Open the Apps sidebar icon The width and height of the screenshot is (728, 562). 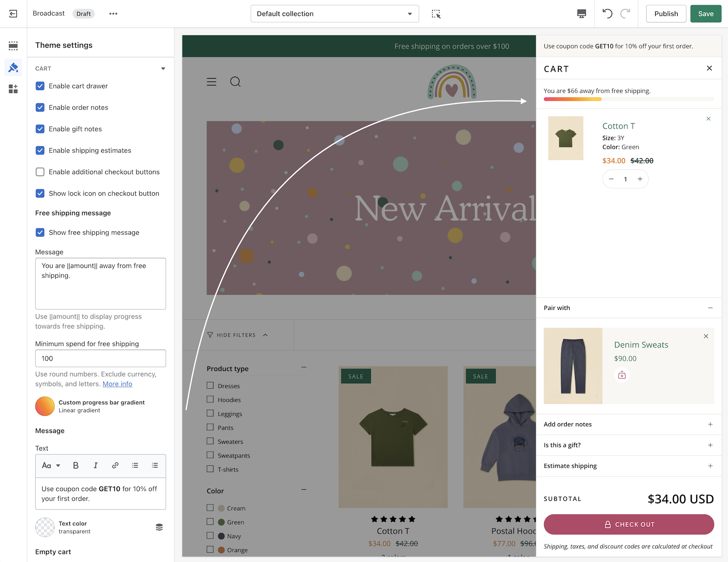tap(13, 89)
